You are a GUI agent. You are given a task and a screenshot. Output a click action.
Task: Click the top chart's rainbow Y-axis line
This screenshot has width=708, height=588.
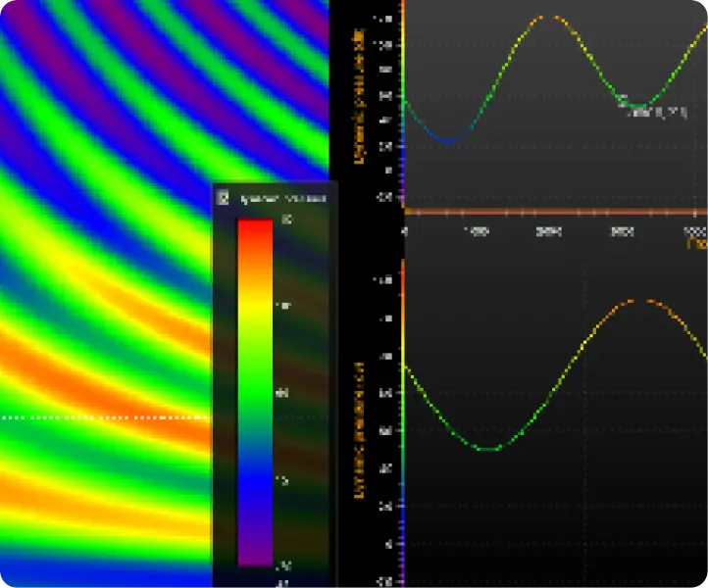pyautogui.click(x=403, y=98)
